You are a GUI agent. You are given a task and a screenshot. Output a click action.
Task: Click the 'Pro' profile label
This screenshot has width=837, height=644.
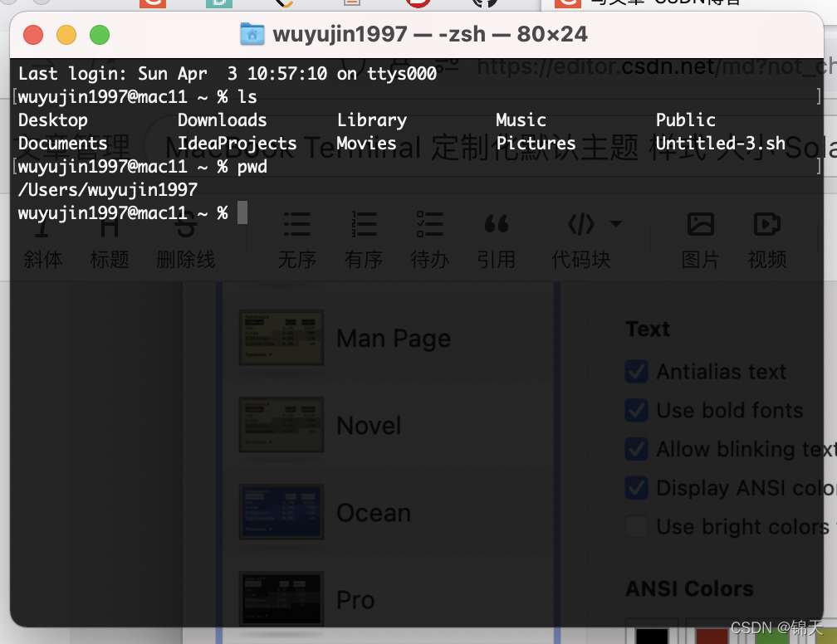pyautogui.click(x=355, y=600)
